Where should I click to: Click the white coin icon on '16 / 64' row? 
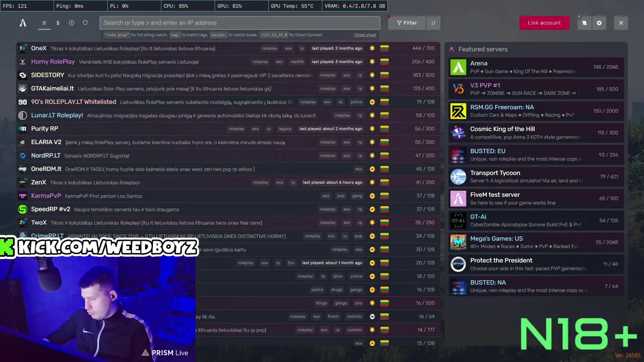372,316
